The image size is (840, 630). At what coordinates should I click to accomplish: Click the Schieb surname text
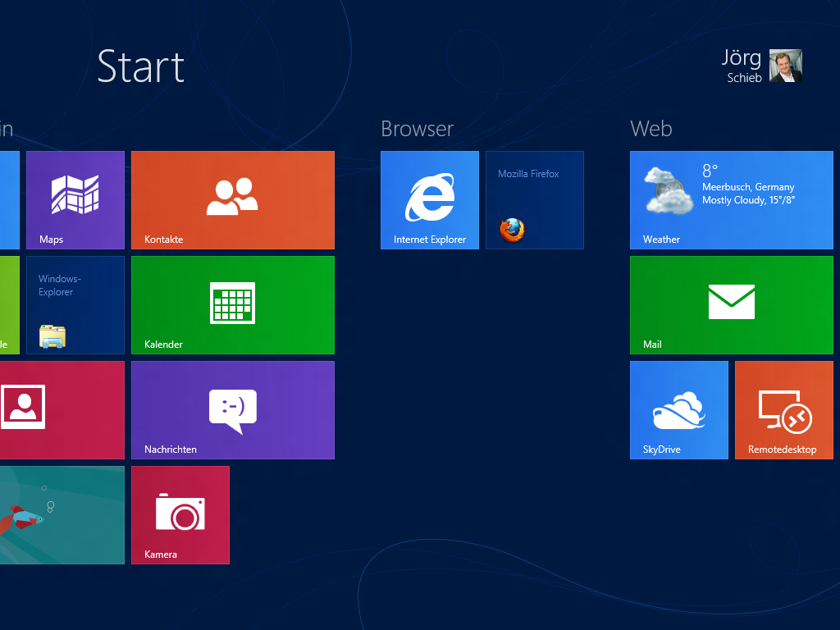[745, 78]
